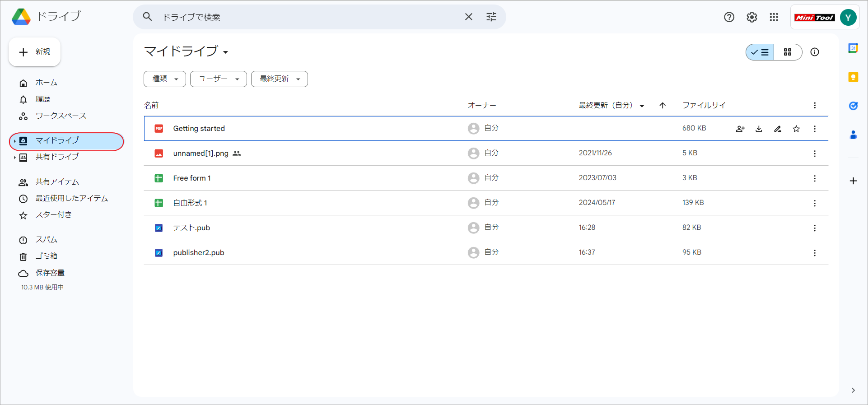Open Contacts side panel

(853, 135)
